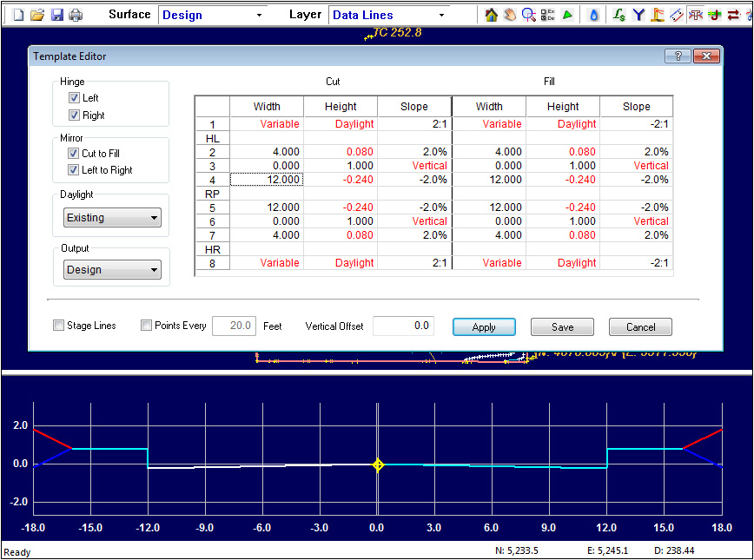Click the Home view house icon
The image size is (754, 560).
point(491,15)
